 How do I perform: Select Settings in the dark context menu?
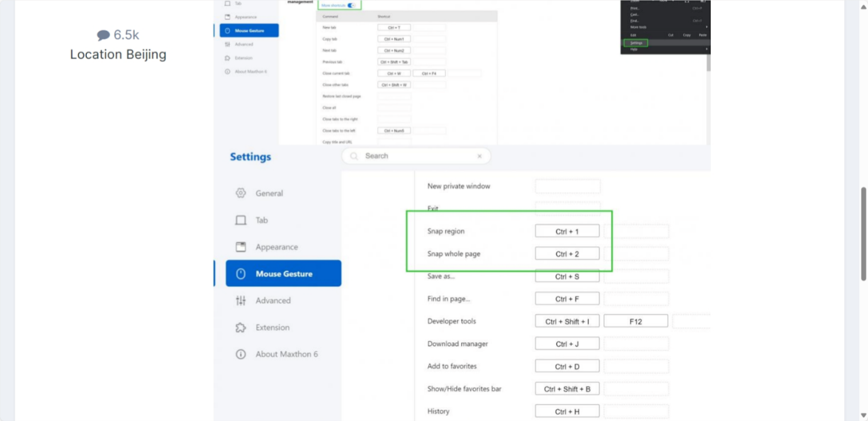[x=636, y=43]
